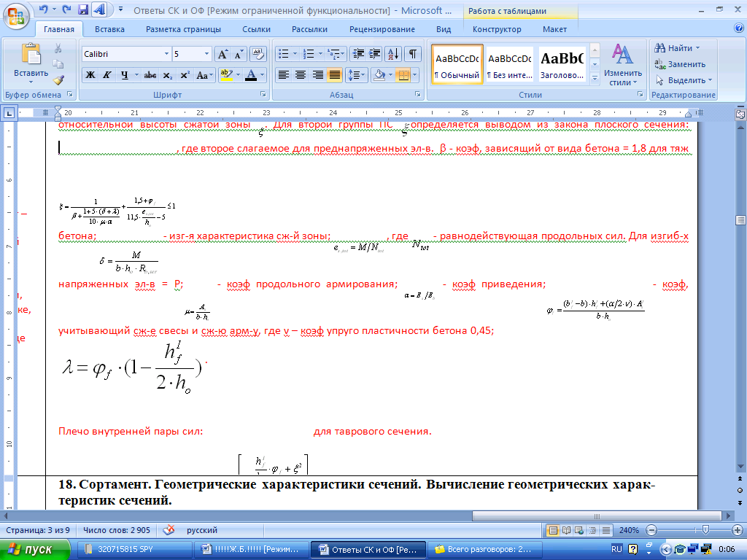
Task: Click the Decrease Indent icon
Action: [x=357, y=54]
